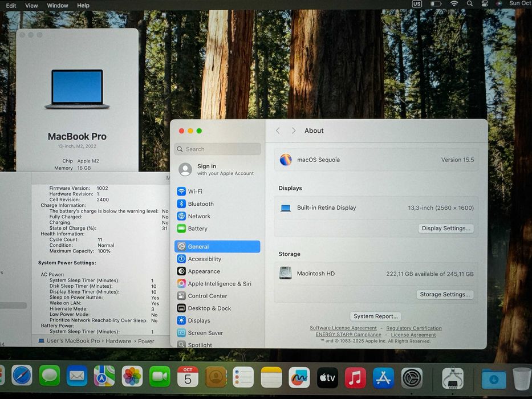The width and height of the screenshot is (532, 399).
Task: Go forward with the right chevron
Action: (294, 131)
